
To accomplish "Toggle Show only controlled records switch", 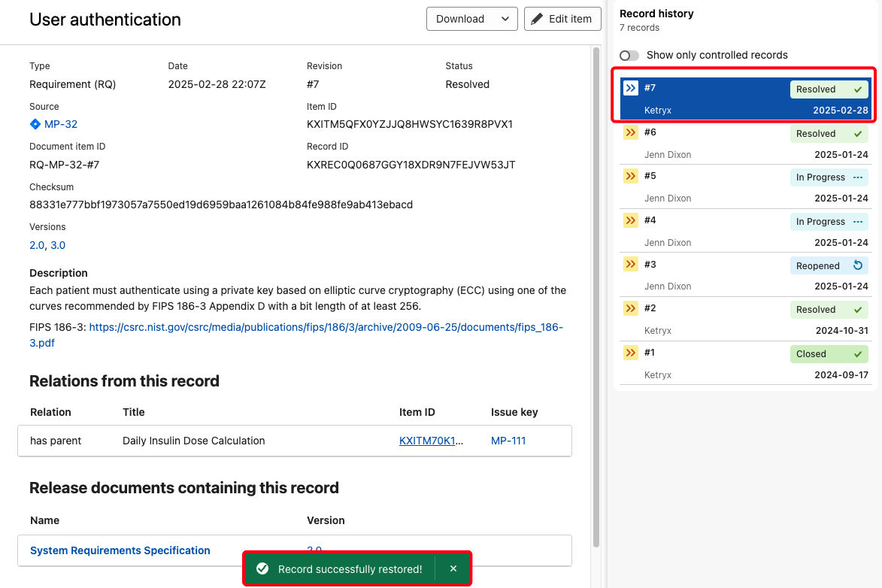I will point(629,55).
